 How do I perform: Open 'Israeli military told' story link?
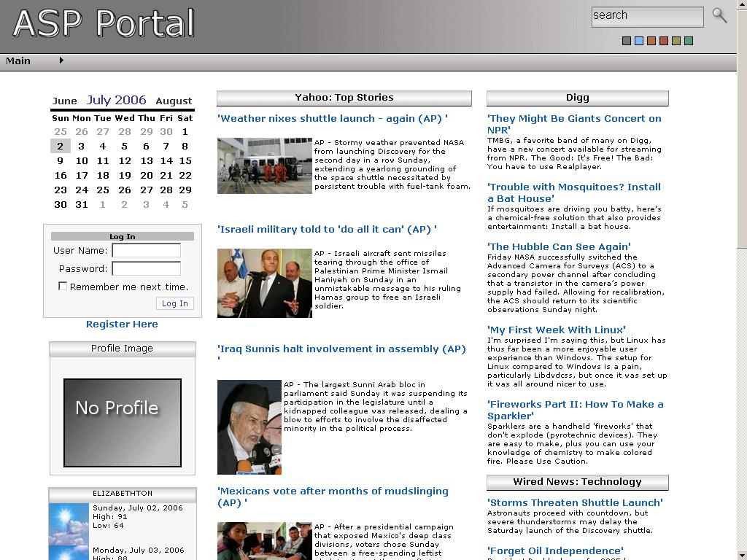coord(327,230)
